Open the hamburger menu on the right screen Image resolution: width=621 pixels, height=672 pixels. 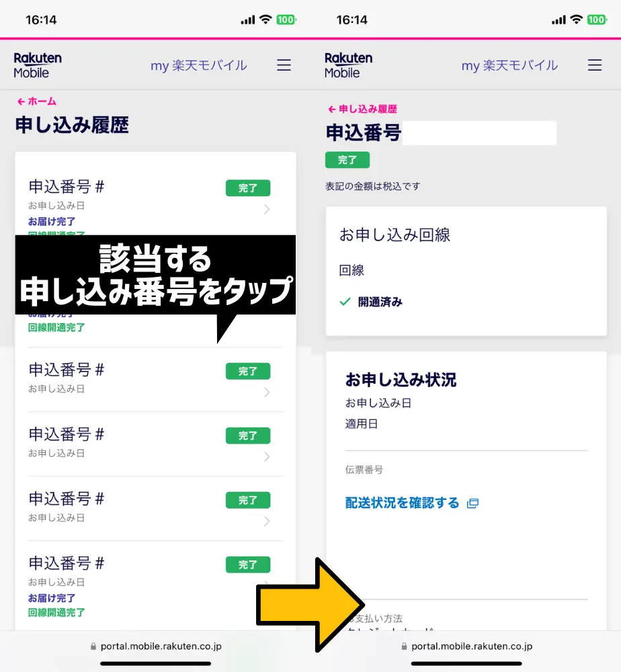tap(595, 65)
